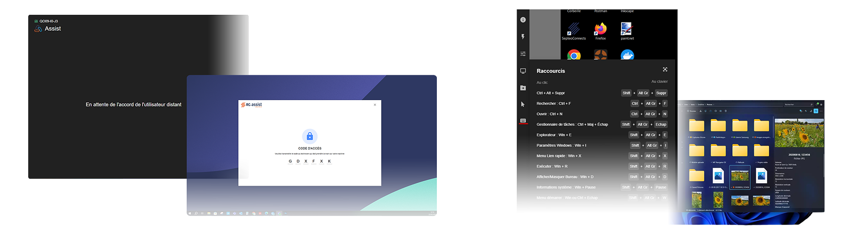This screenshot has height=229, width=868.
Task: Close the RG assist access code dialog
Action: pyautogui.click(x=375, y=105)
